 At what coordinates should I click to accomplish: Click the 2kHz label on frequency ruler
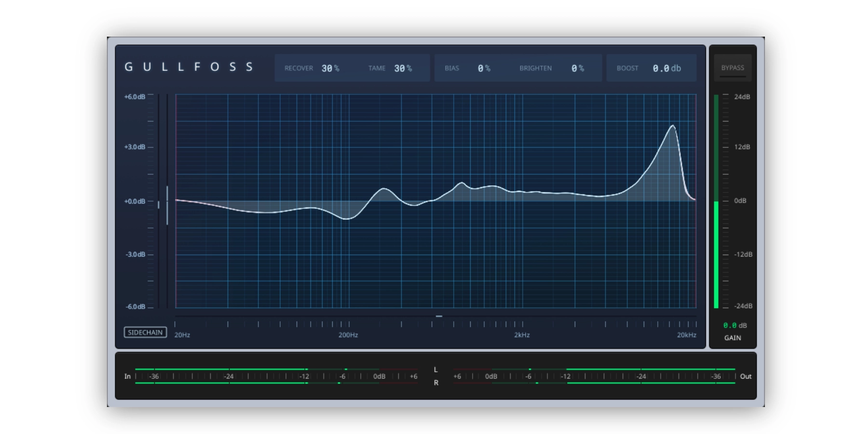point(522,335)
